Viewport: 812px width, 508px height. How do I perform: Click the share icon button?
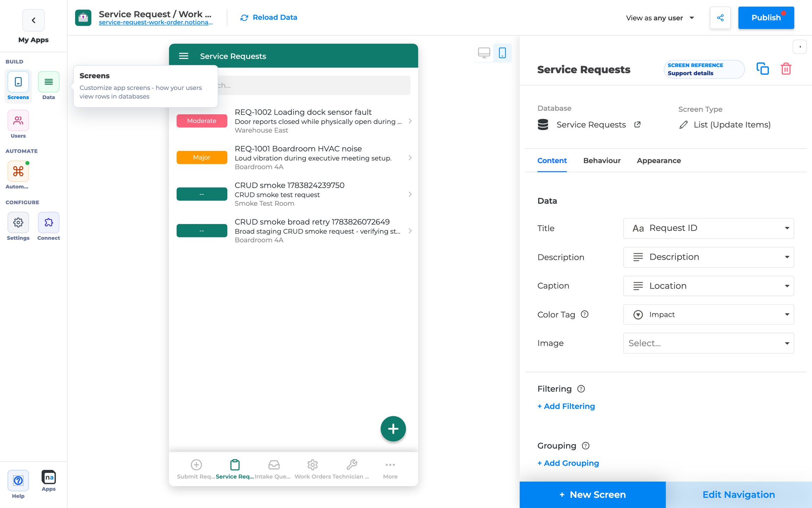click(x=720, y=18)
